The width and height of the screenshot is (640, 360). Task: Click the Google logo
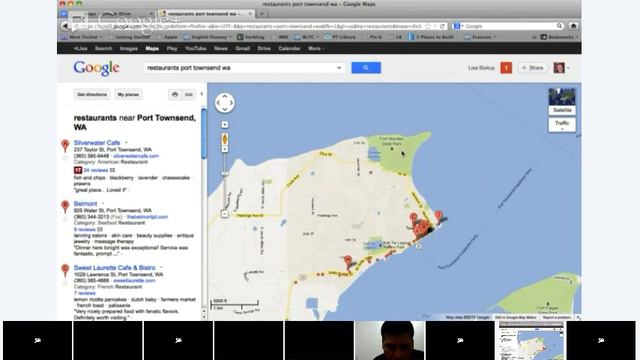click(96, 68)
